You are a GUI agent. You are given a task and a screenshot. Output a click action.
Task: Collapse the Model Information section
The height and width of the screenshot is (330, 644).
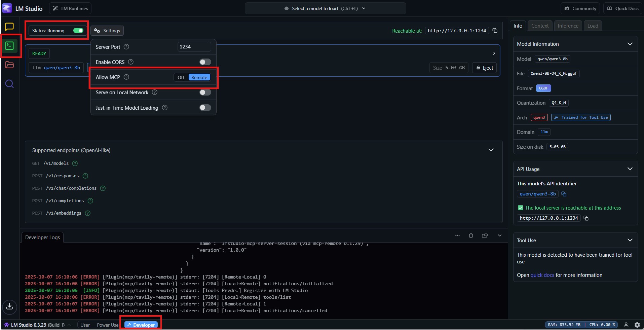pyautogui.click(x=630, y=44)
